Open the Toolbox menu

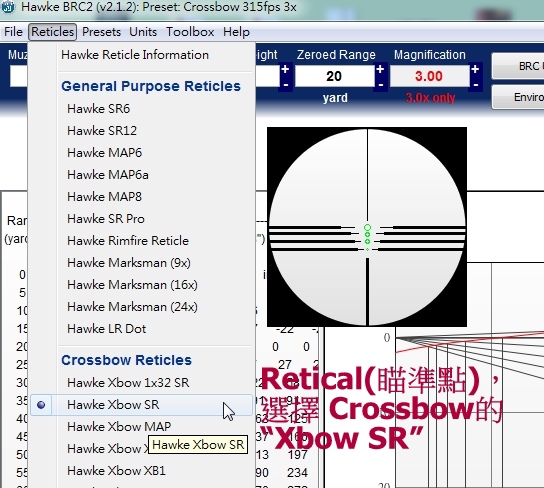click(x=190, y=32)
